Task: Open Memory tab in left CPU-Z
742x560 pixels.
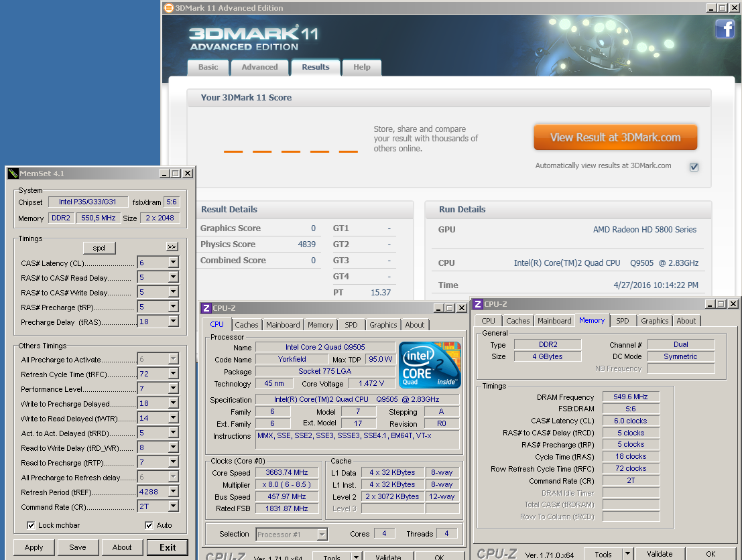Action: pos(320,325)
